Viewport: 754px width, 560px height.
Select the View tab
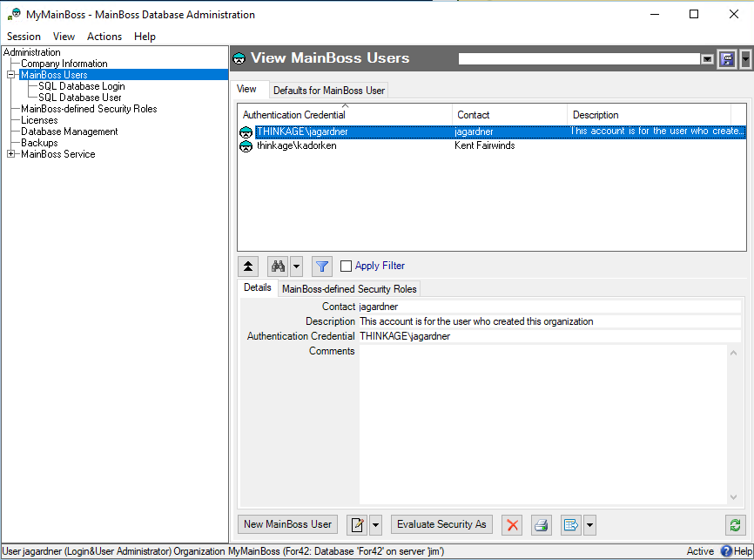point(246,89)
